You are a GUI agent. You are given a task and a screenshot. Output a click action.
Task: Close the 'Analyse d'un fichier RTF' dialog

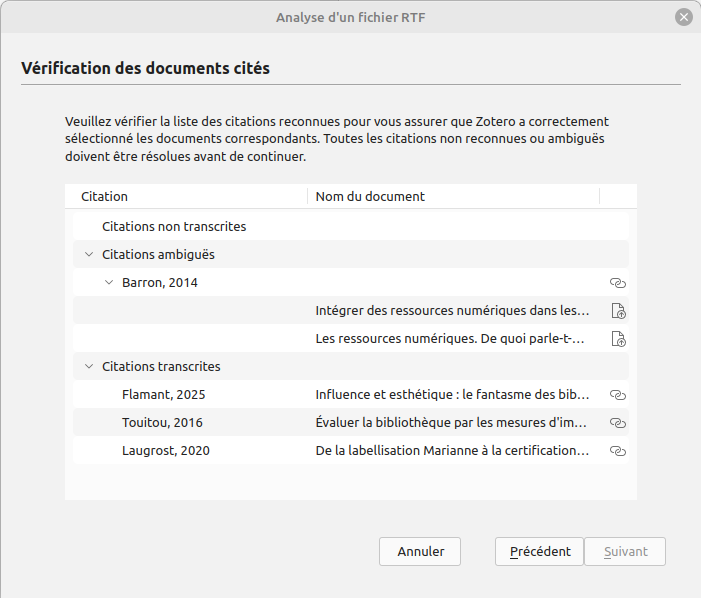(684, 17)
